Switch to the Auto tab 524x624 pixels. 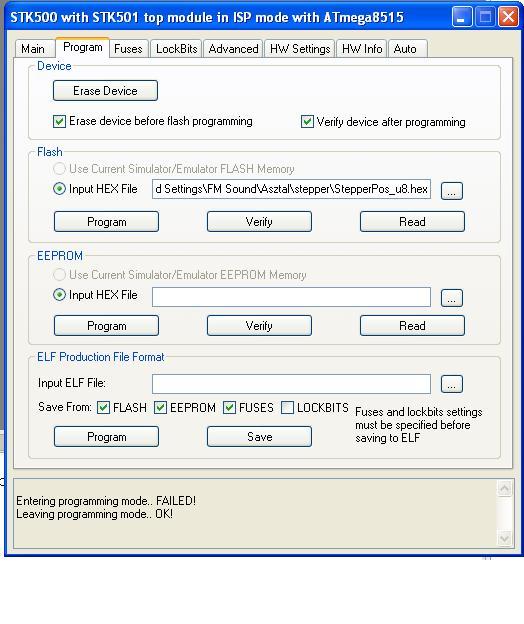[x=407, y=49]
